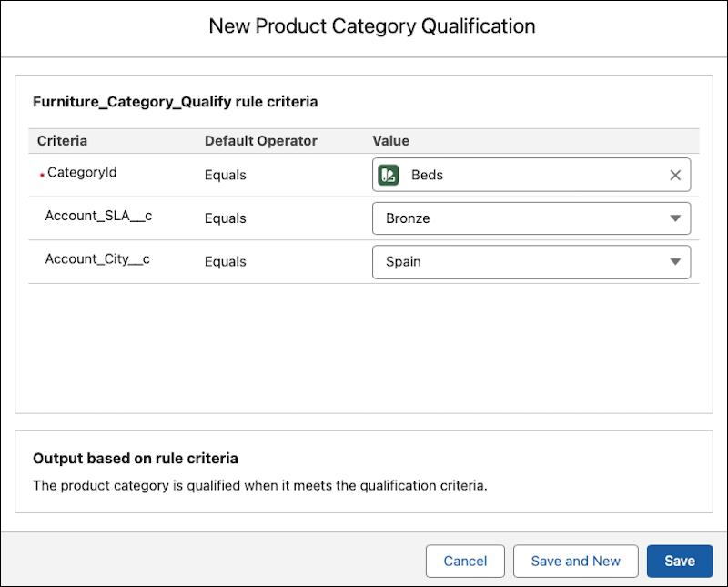Image resolution: width=728 pixels, height=587 pixels.
Task: Select the clear icon in the CategoryId row
Action: click(x=675, y=175)
